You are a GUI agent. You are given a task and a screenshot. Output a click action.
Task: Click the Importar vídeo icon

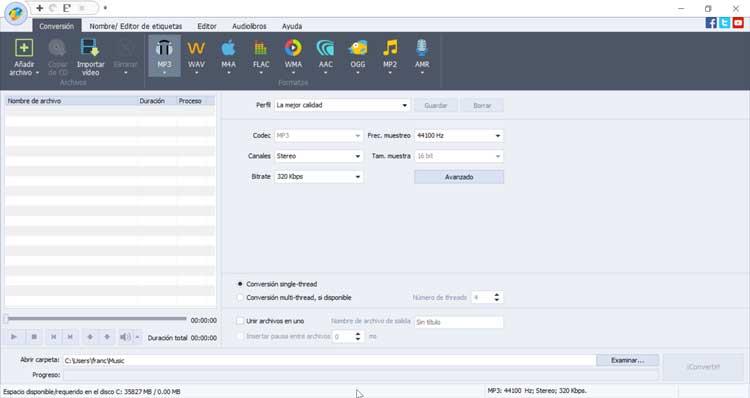[90, 48]
